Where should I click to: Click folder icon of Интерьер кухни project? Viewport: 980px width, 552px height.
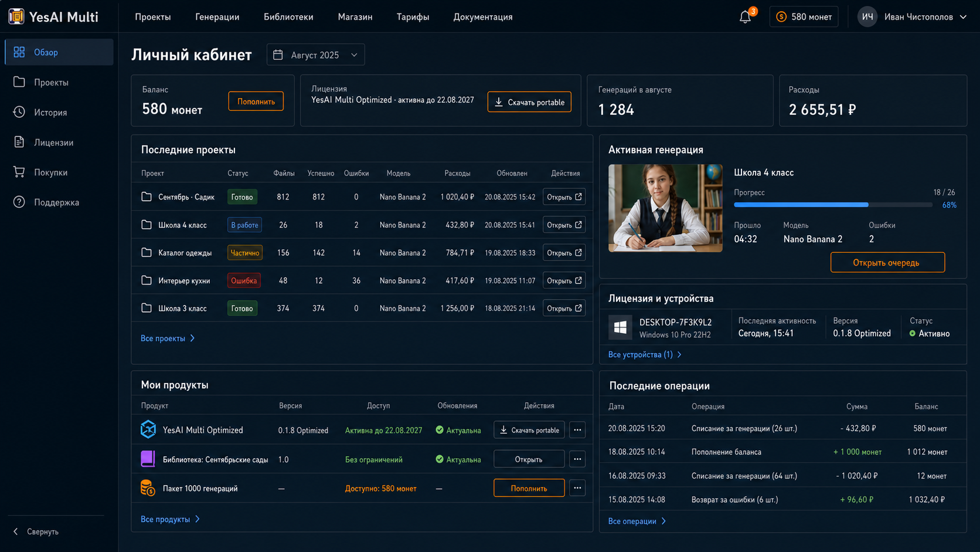[147, 280]
